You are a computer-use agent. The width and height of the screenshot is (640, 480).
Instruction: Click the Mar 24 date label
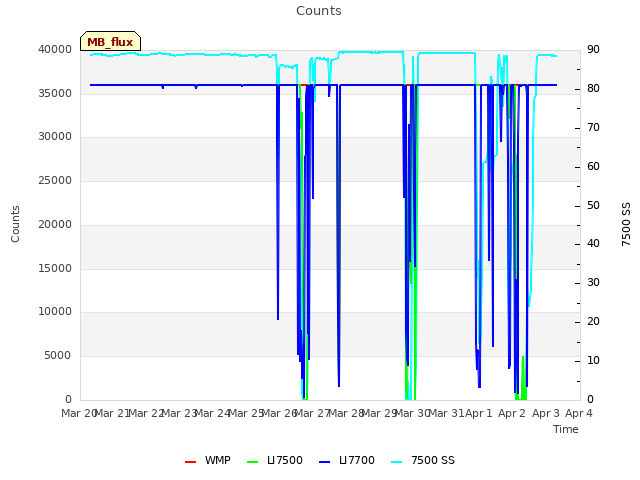(x=213, y=413)
